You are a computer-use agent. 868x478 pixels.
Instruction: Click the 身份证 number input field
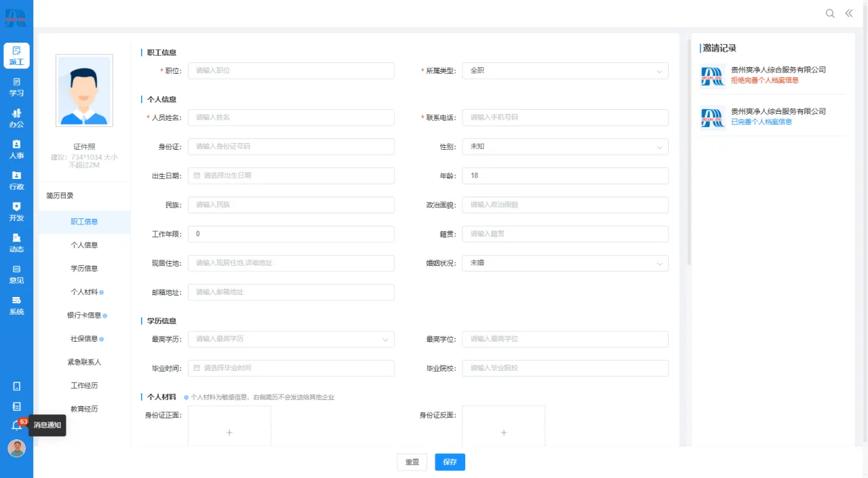point(291,146)
